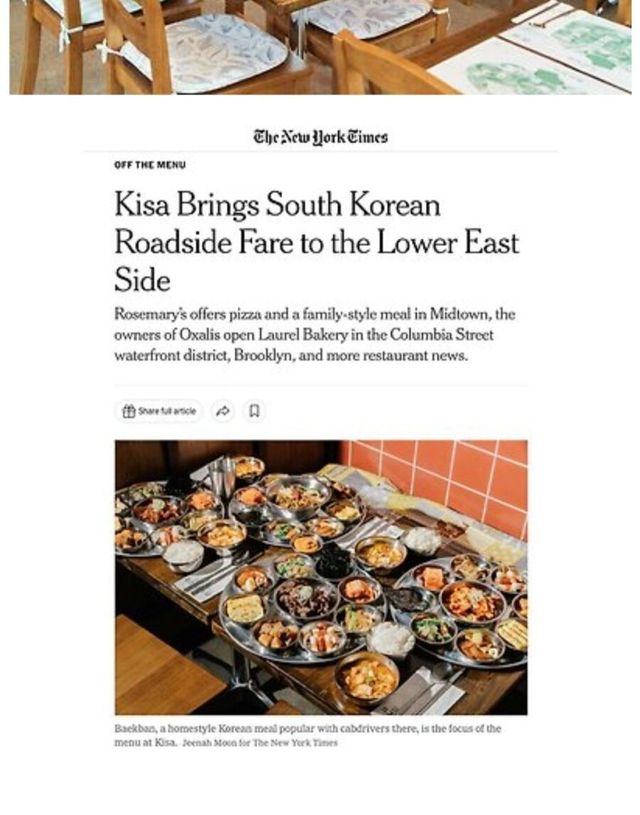The height and width of the screenshot is (815, 640).
Task: Click the gift icon in Share button
Action: tap(128, 411)
